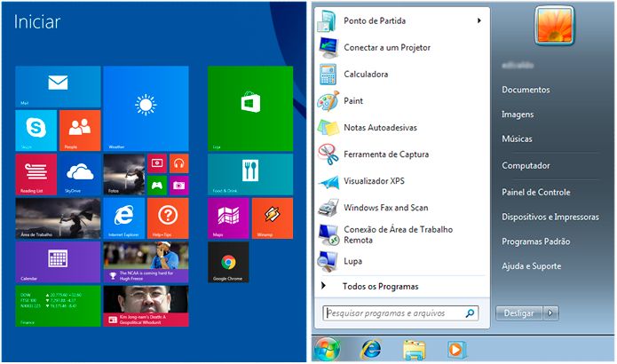The height and width of the screenshot is (364, 617).
Task: Click the Desligar button
Action: 519,313
